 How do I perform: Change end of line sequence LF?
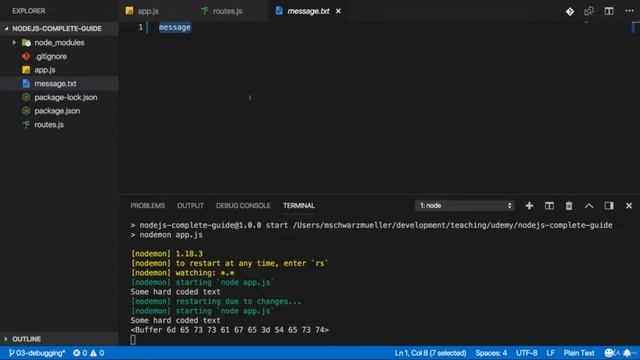(550, 353)
